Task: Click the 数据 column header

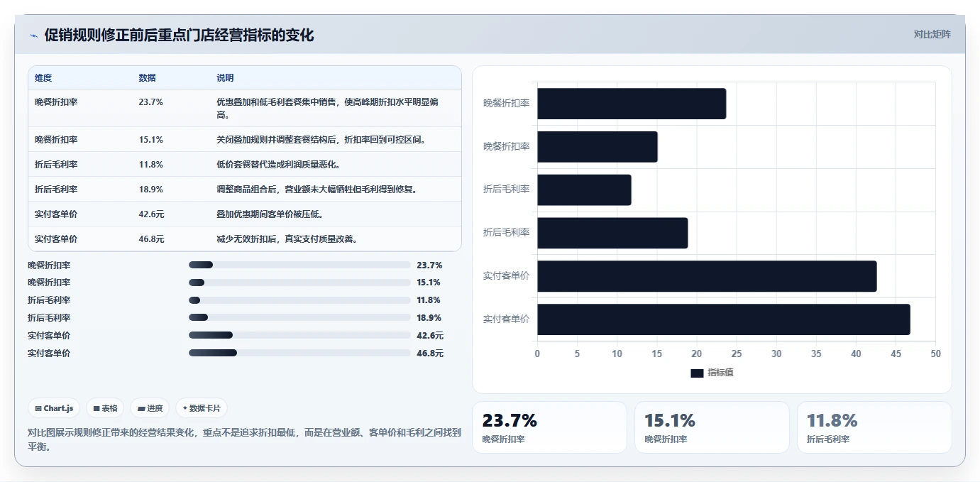Action: [x=148, y=78]
